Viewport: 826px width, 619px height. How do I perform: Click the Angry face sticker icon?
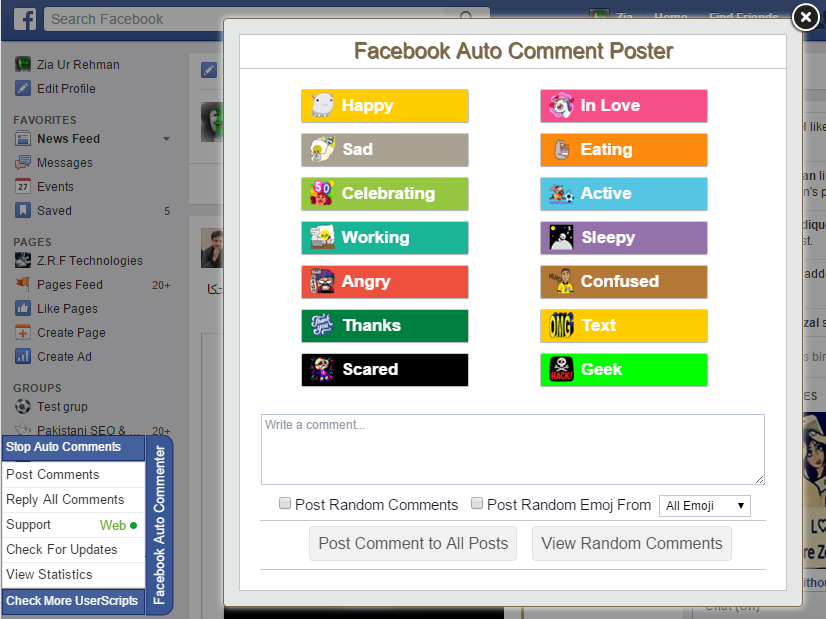[322, 281]
